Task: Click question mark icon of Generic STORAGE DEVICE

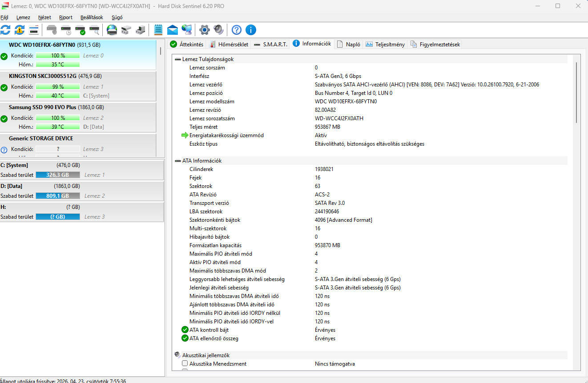Action: [x=4, y=150]
